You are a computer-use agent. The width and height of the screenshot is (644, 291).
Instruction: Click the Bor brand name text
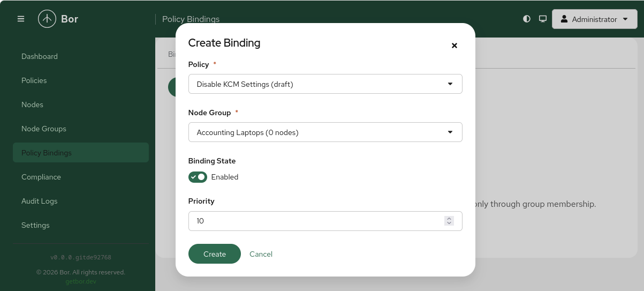tap(70, 19)
